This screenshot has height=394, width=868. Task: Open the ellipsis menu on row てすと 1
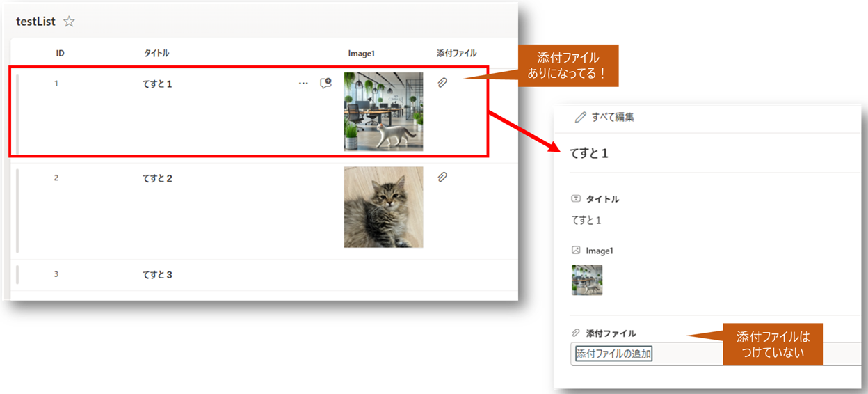click(303, 84)
